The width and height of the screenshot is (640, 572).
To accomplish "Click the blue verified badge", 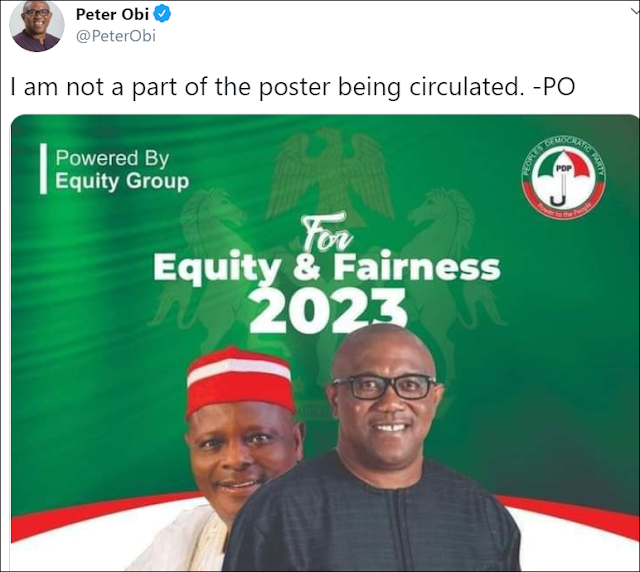I will (x=162, y=14).
